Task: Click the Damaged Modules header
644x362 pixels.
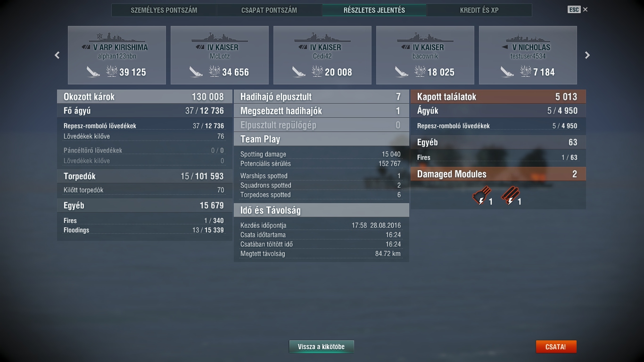Action: [498, 174]
